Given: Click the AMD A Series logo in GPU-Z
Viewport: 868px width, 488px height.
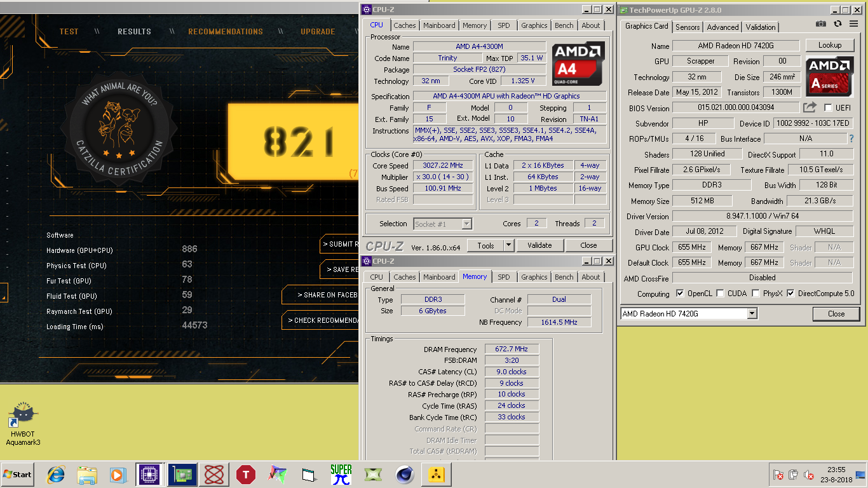Looking at the screenshot, I should pos(829,76).
